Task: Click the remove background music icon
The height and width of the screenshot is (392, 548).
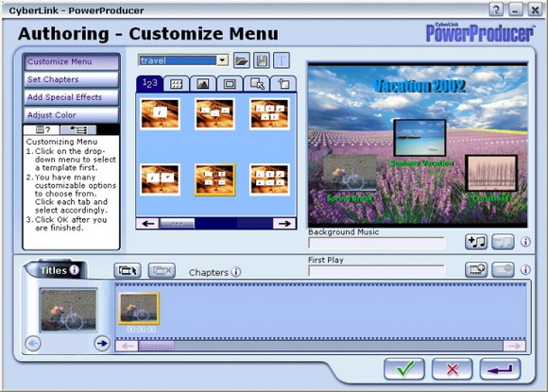Action: pyautogui.click(x=503, y=242)
